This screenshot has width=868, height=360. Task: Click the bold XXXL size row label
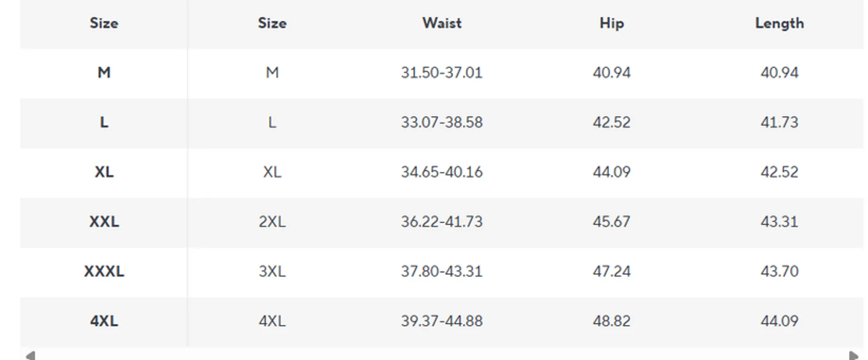pyautogui.click(x=104, y=271)
